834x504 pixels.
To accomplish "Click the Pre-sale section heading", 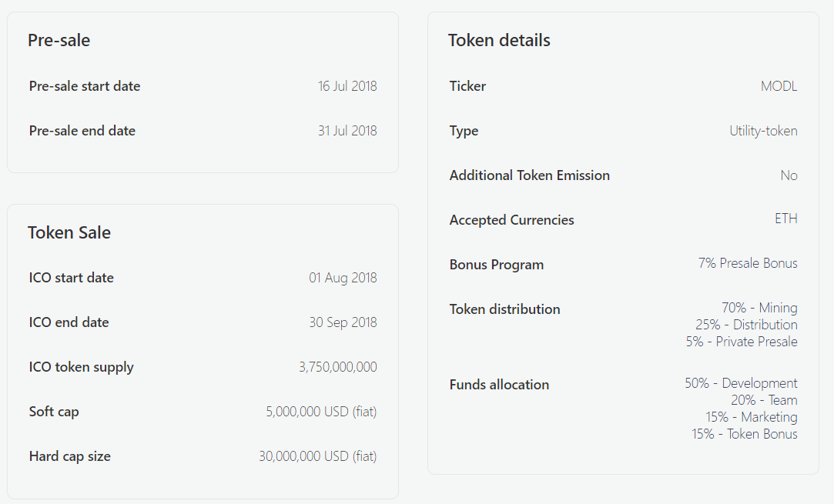I will click(x=59, y=41).
